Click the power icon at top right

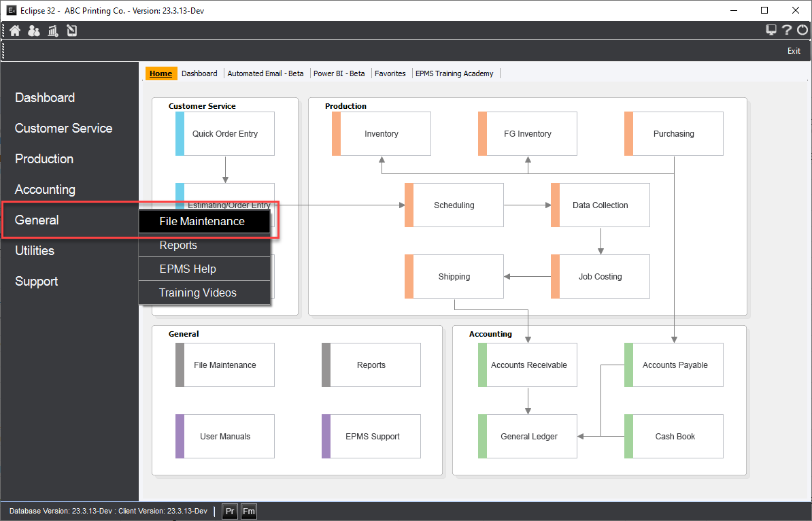coord(802,30)
